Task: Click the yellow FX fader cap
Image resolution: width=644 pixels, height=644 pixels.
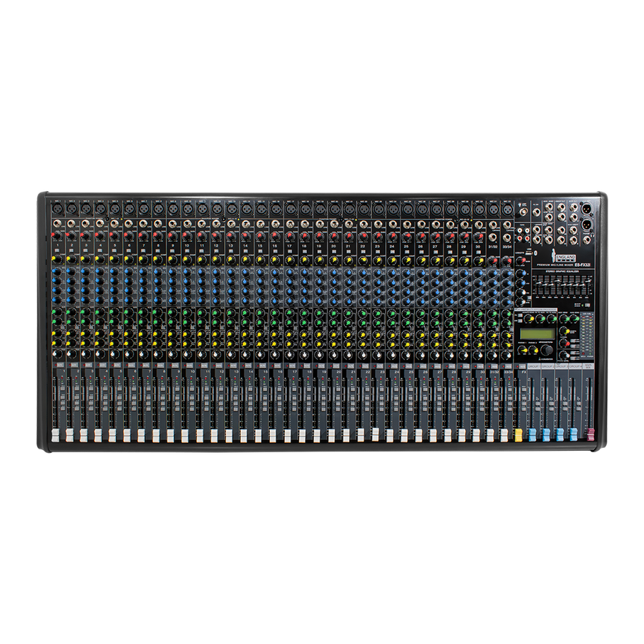Action: (518, 435)
